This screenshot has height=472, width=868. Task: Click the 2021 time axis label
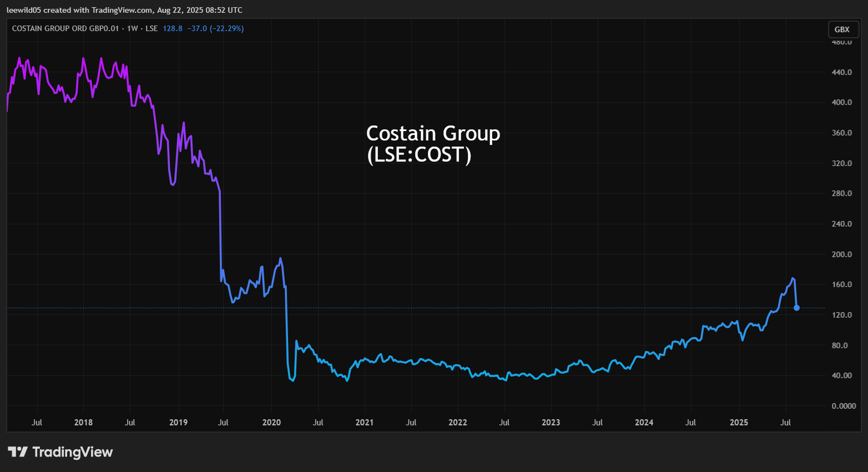[365, 423]
